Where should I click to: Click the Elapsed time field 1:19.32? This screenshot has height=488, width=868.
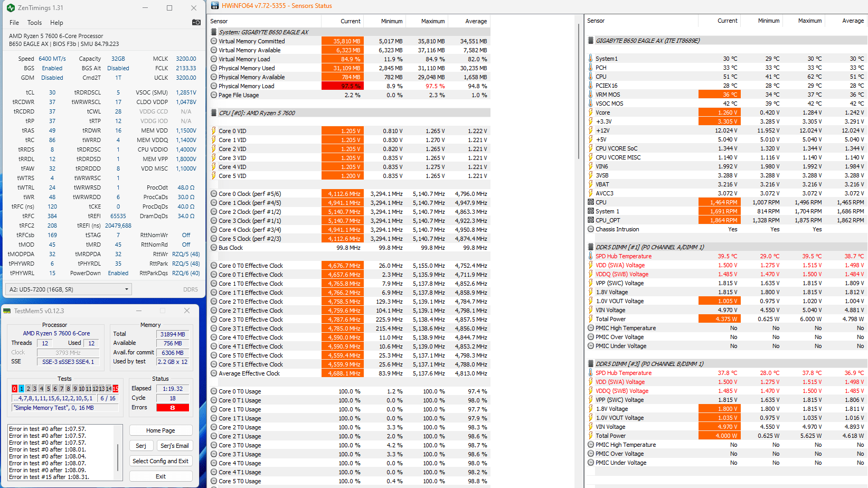click(x=172, y=389)
